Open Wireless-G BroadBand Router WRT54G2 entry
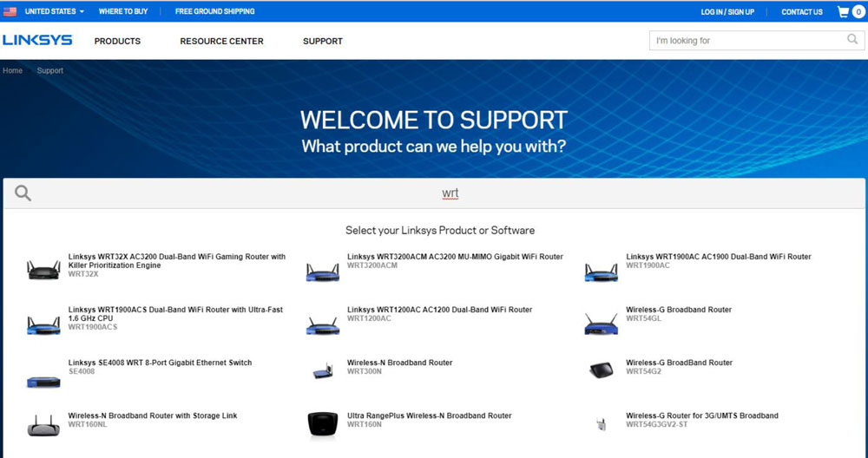This screenshot has width=868, height=458. 680,363
